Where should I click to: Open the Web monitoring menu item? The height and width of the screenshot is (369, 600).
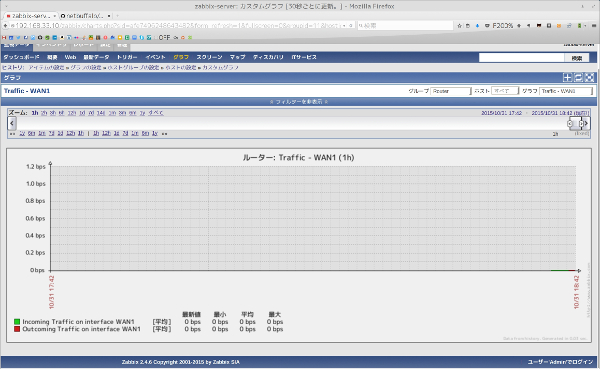70,57
